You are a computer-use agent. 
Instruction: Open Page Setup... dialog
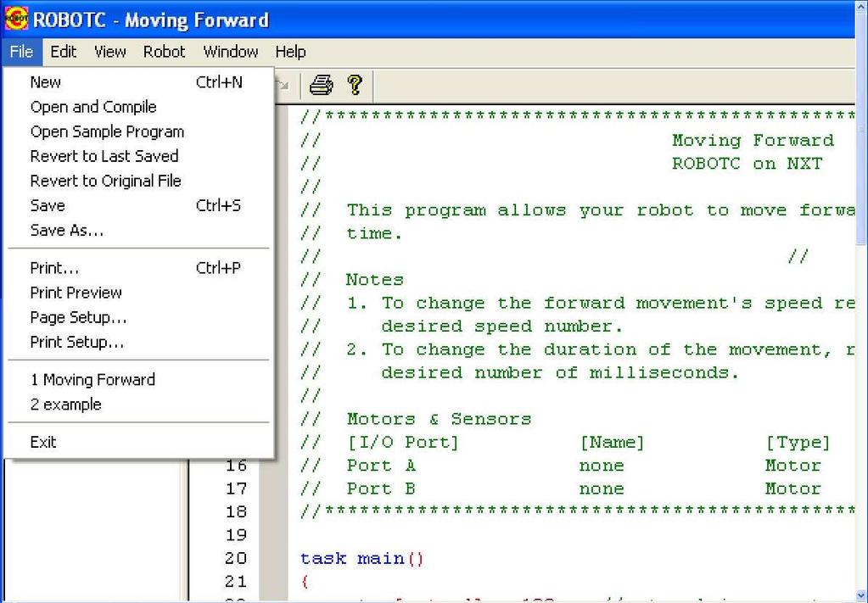[x=138, y=317]
